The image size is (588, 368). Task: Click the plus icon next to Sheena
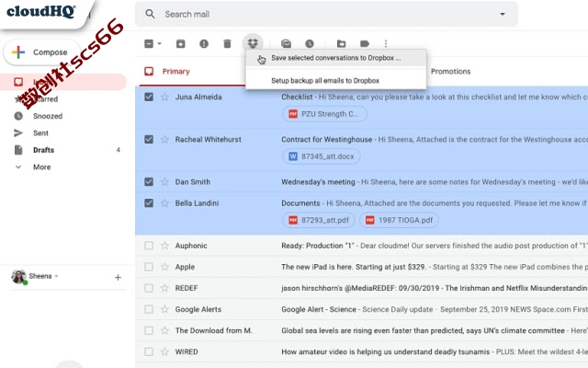(x=118, y=278)
